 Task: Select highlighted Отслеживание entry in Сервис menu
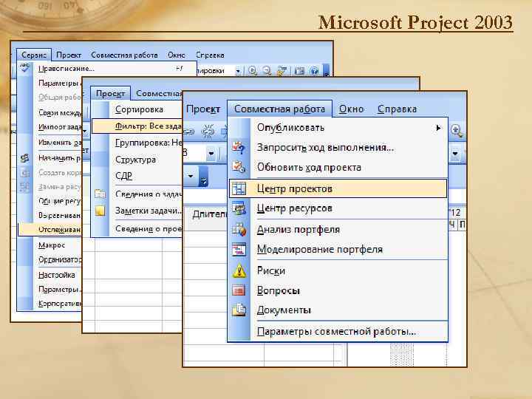[50, 230]
